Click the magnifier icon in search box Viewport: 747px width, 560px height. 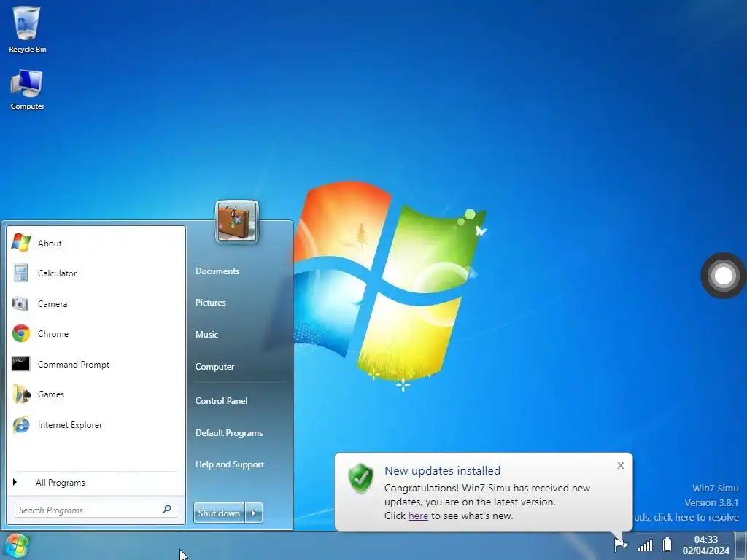tap(167, 510)
